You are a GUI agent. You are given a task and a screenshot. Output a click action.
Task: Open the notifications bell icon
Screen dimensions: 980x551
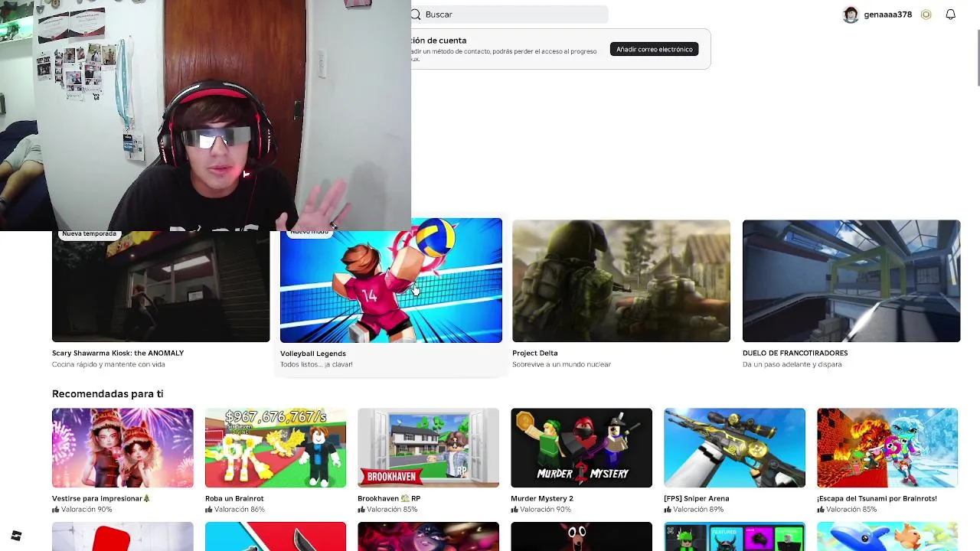coord(950,15)
